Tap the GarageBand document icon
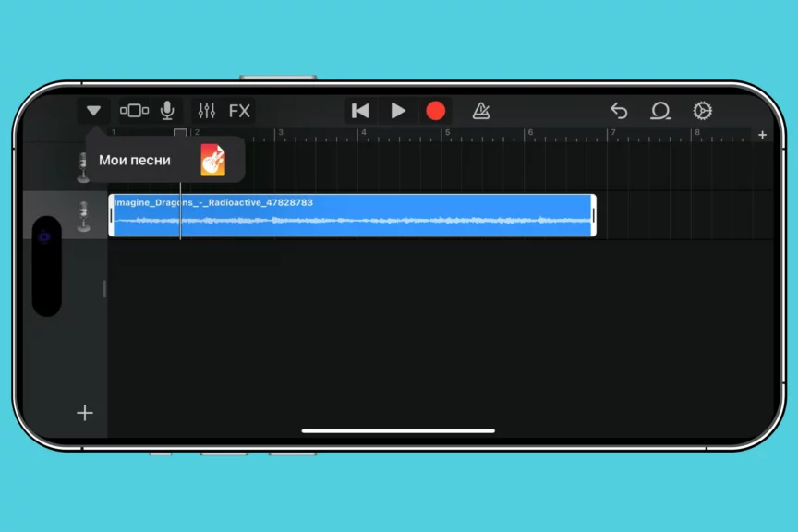Screen dimensions: 798x532 tap(213, 160)
